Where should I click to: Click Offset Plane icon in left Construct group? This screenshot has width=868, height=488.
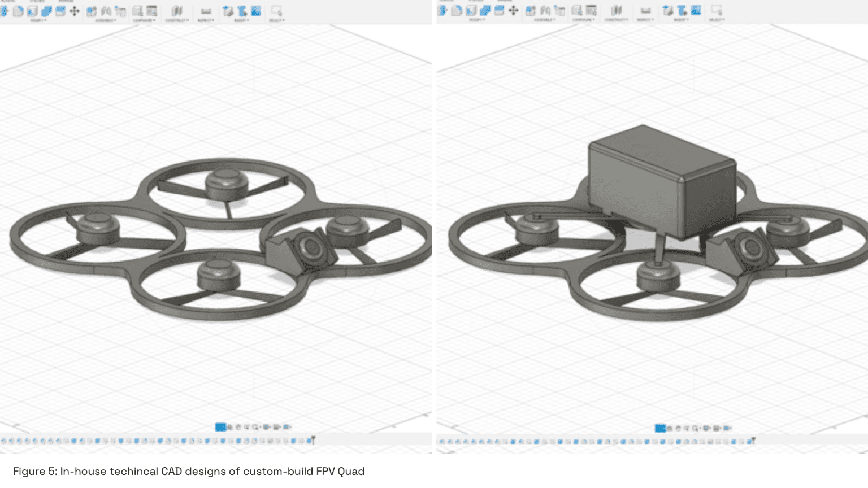(x=177, y=11)
